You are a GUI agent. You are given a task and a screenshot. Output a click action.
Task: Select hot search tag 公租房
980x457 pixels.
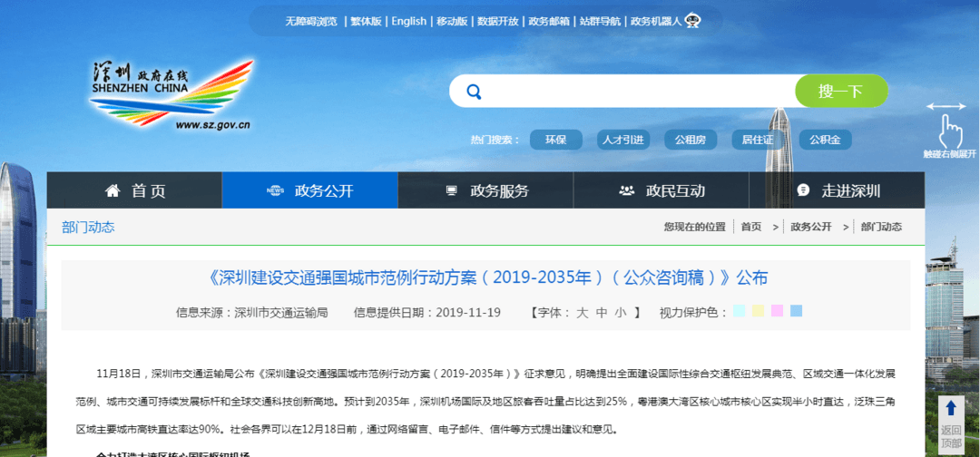coord(690,140)
